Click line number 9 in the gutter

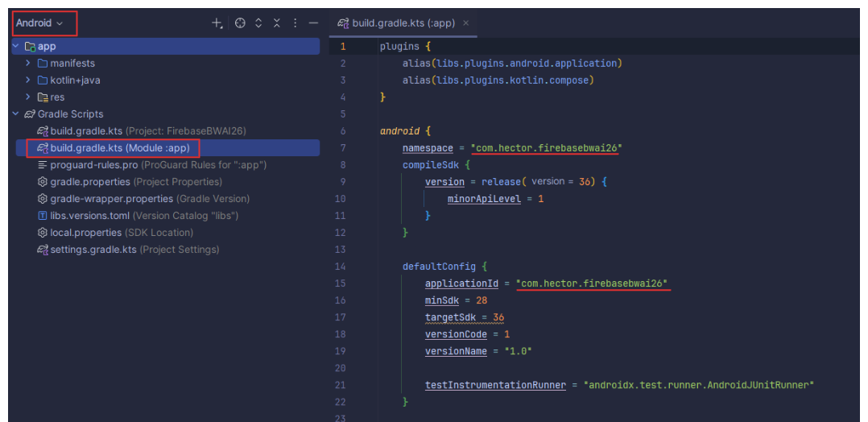(x=343, y=182)
